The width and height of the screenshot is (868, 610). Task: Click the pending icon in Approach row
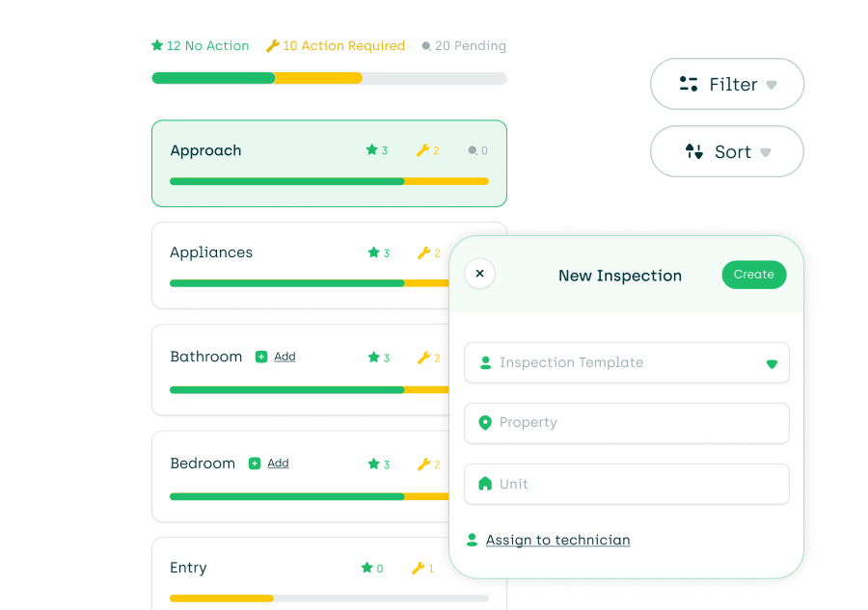(x=473, y=150)
